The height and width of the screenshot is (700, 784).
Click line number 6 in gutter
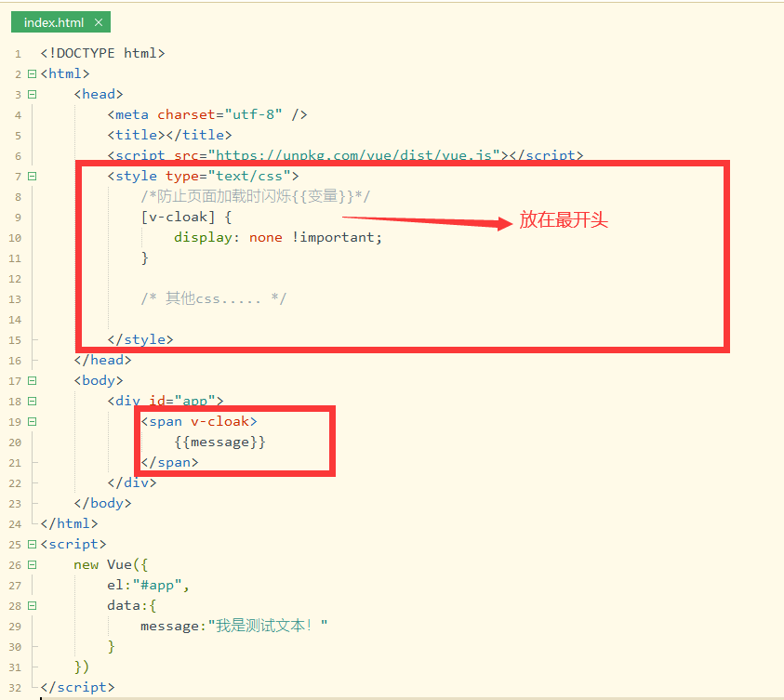(x=18, y=156)
